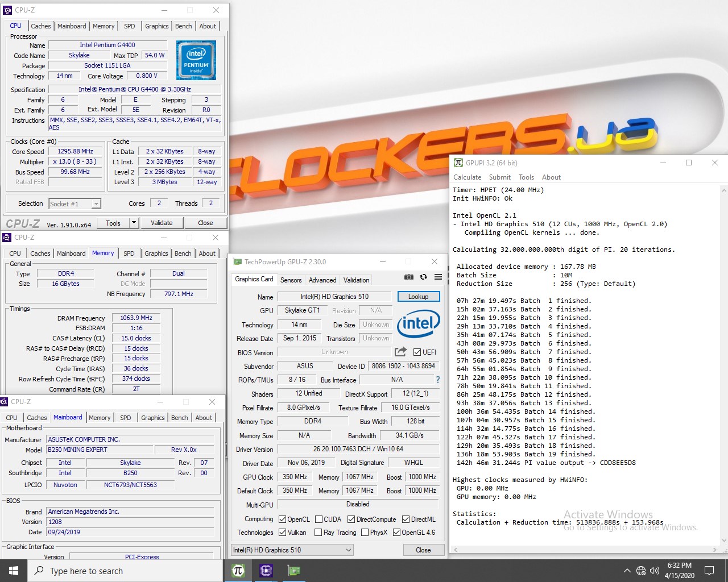Open the About menu in GPUPI

pyautogui.click(x=551, y=177)
